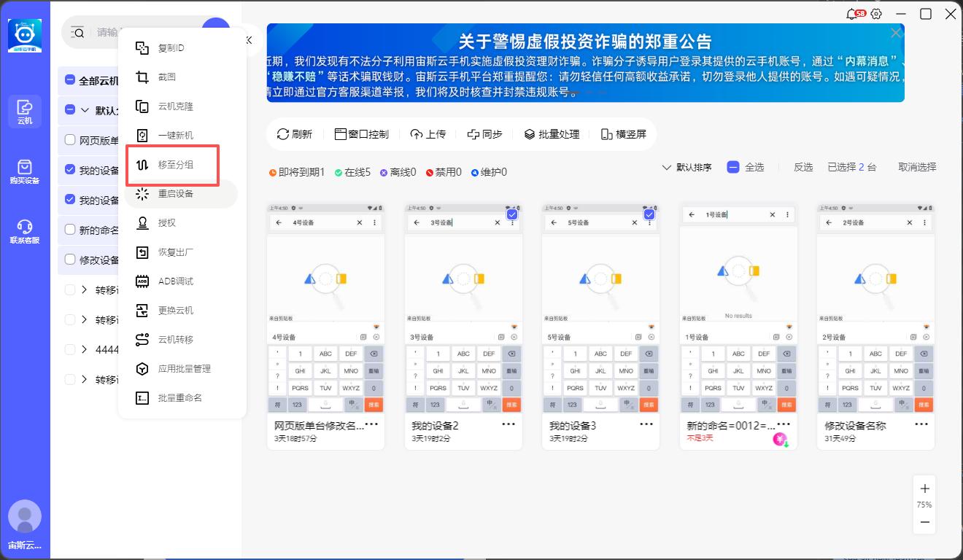Click the 更换云机 replace icon
The image size is (963, 560).
(x=142, y=311)
